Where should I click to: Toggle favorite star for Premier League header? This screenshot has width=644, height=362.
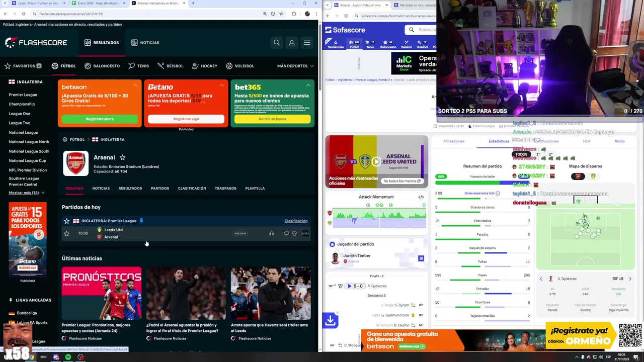click(x=66, y=221)
